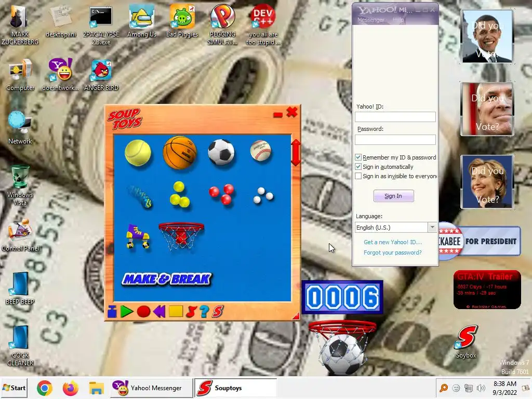Open File Explorer from the taskbar
Screen dimensions: 532x399
point(96,388)
